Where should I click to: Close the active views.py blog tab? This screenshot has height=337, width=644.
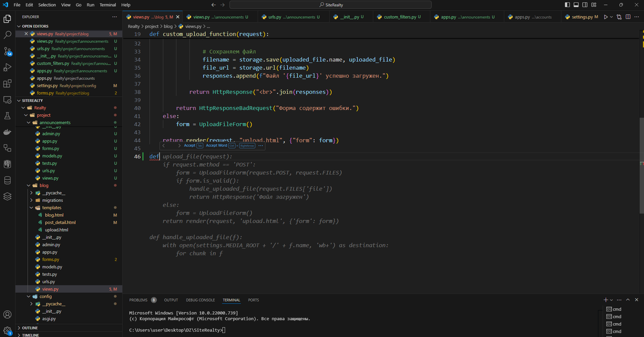(x=178, y=17)
